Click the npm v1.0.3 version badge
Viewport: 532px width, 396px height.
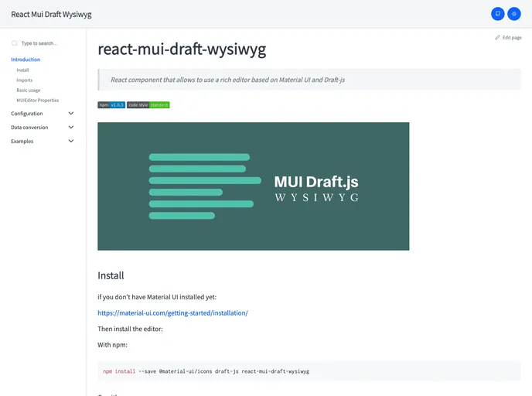111,105
